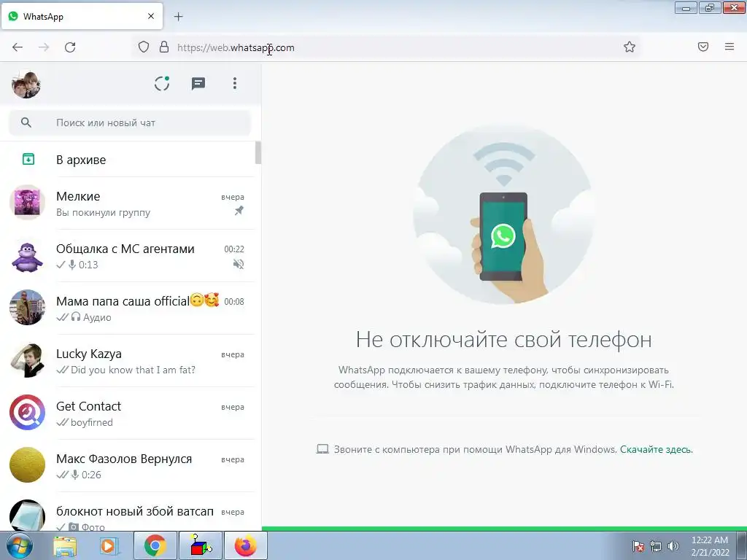Open the volume speaker tray icon

pos(673,546)
